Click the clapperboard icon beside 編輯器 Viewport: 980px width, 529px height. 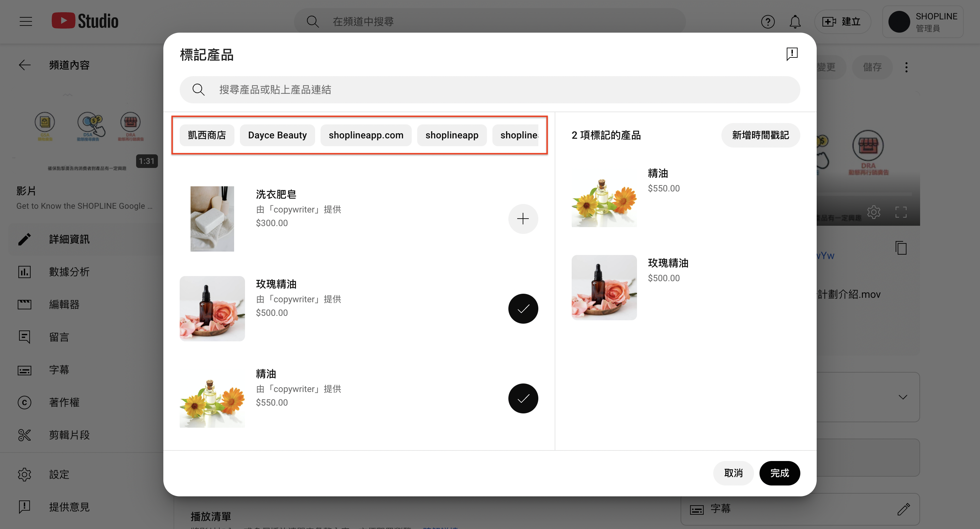24,305
